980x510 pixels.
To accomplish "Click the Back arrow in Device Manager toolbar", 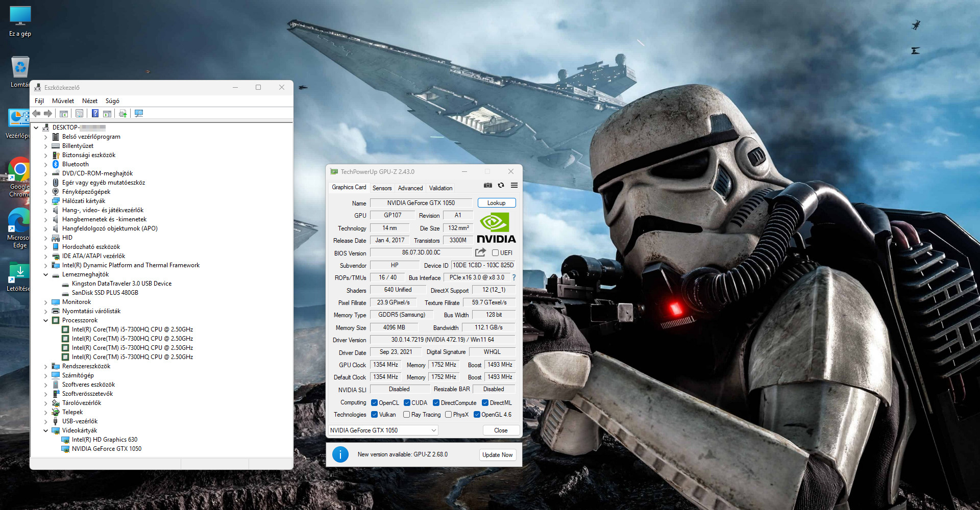I will (x=36, y=114).
